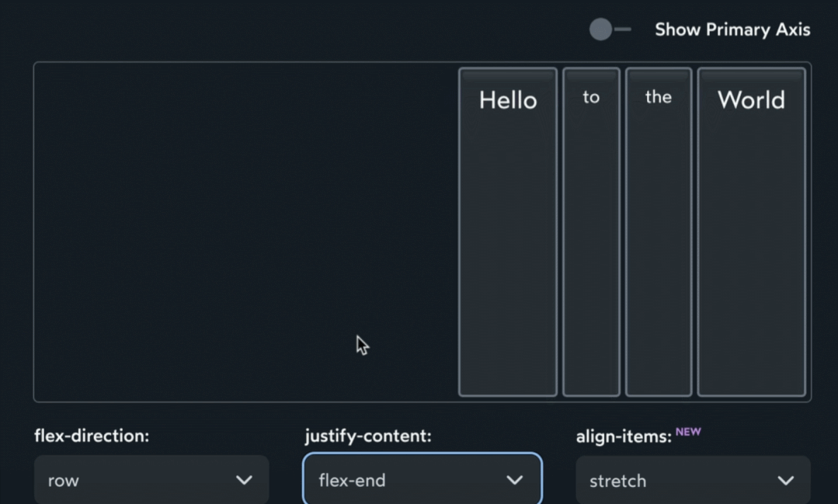Click the "Show Primary Axis" label text
This screenshot has width=838, height=504.
(x=732, y=30)
